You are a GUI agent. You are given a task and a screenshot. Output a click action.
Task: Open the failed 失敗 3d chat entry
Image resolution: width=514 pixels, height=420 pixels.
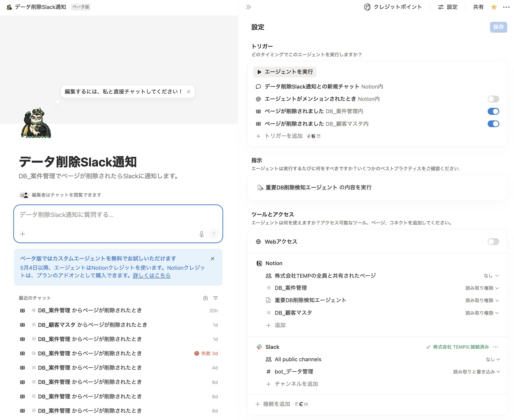(x=118, y=353)
